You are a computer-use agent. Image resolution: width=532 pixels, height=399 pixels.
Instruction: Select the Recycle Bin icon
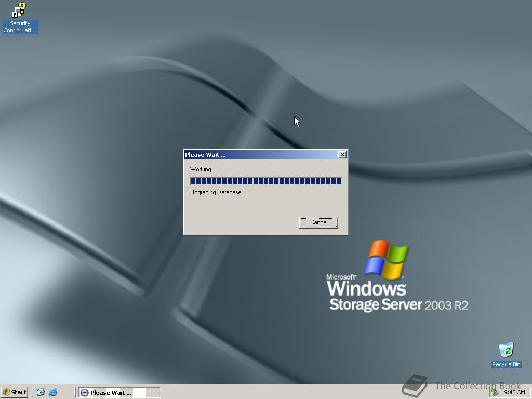[506, 355]
